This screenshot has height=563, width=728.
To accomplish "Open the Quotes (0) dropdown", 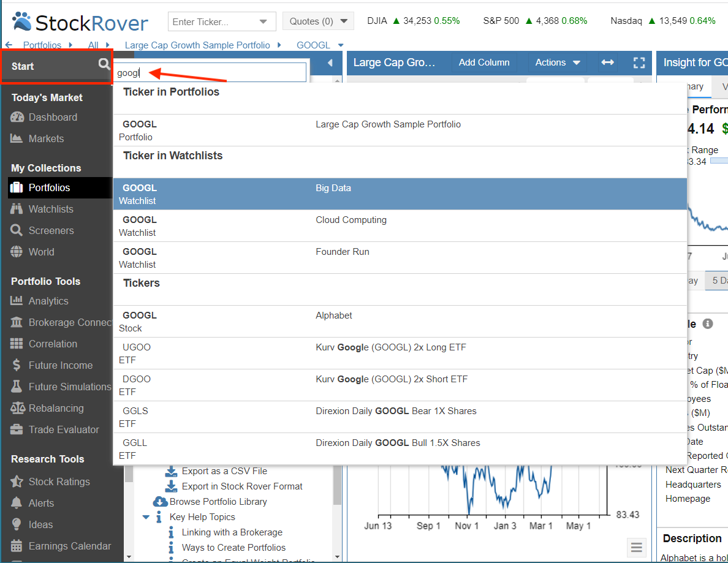I will coord(318,21).
